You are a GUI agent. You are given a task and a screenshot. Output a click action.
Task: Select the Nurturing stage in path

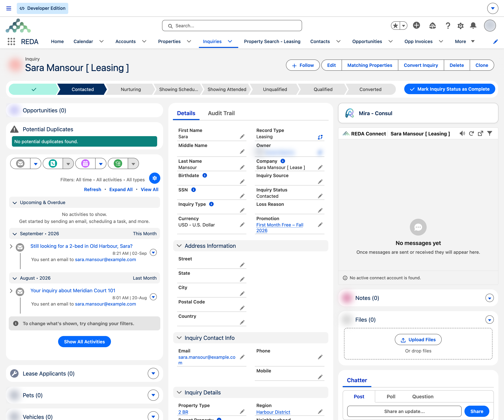tap(131, 89)
